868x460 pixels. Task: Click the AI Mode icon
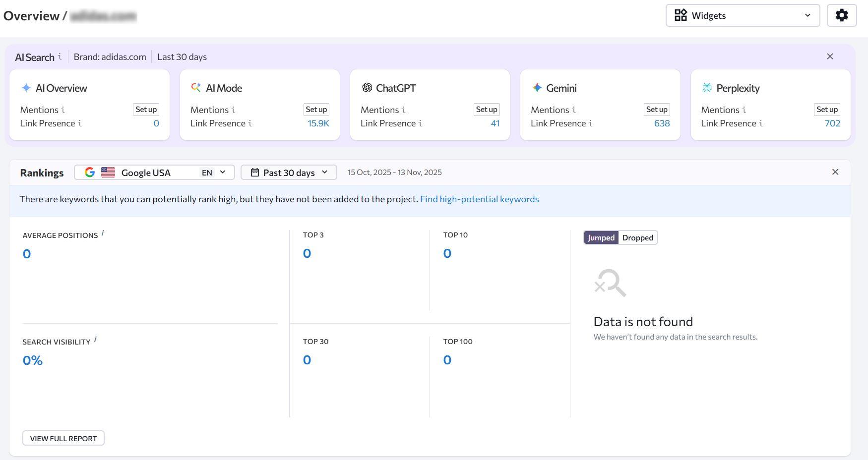(x=195, y=88)
